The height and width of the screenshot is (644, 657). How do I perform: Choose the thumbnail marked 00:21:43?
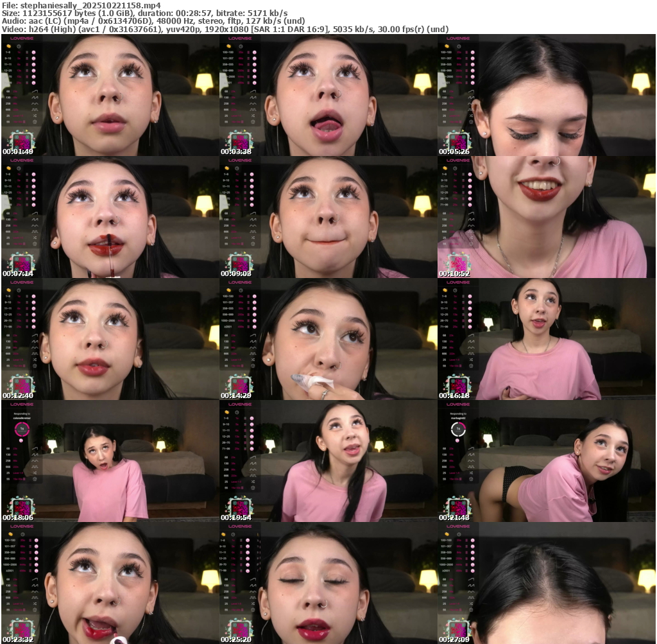[546, 461]
